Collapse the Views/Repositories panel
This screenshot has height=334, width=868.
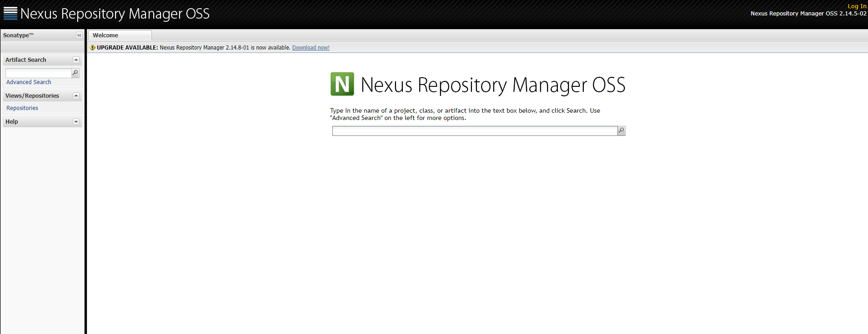[x=76, y=96]
